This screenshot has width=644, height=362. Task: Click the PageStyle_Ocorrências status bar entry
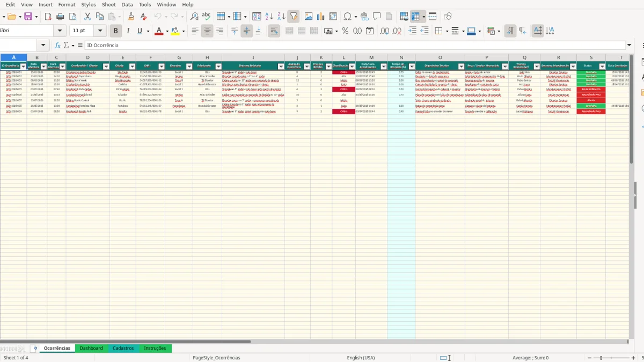(216, 358)
